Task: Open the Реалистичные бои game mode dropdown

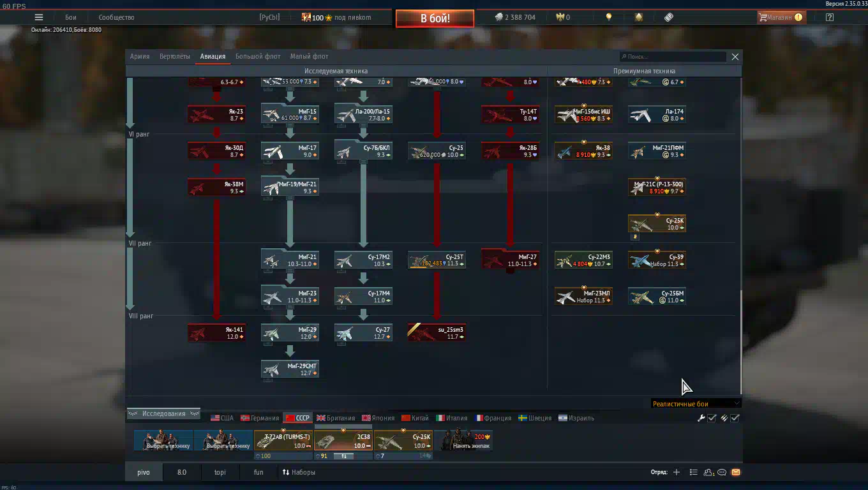Action: pyautogui.click(x=696, y=403)
